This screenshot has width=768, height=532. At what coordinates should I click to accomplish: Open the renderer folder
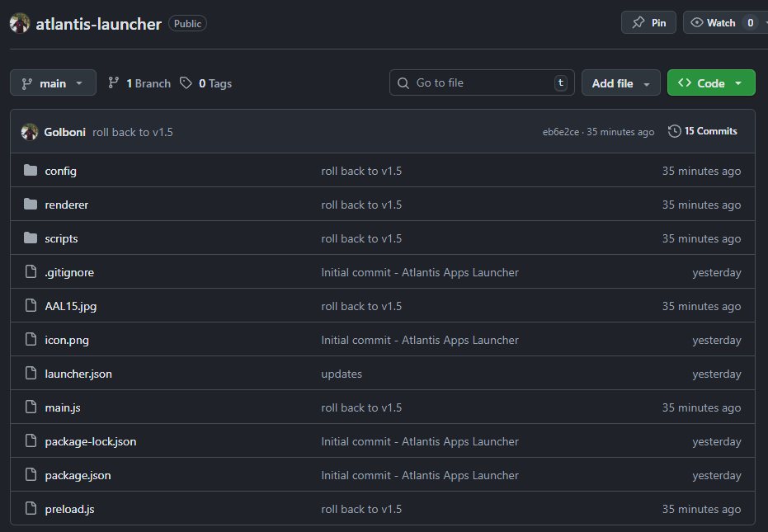click(67, 205)
